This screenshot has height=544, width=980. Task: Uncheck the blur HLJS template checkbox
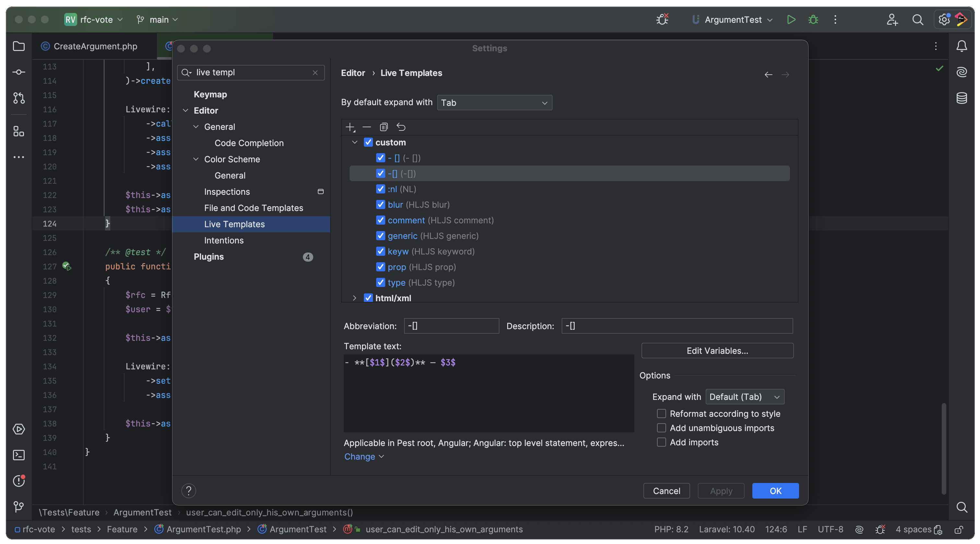pos(380,204)
